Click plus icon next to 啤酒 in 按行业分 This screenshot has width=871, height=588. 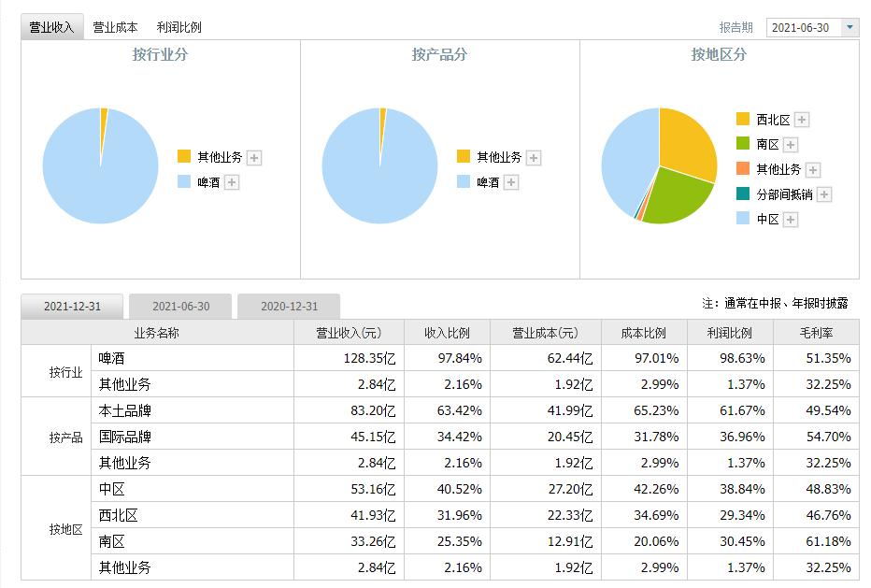coord(232,183)
